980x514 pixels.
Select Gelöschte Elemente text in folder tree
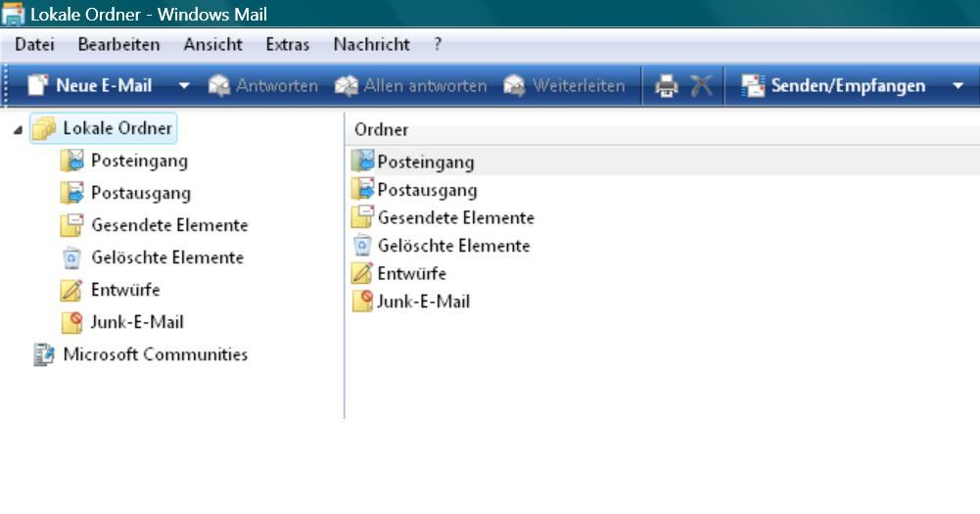point(167,257)
